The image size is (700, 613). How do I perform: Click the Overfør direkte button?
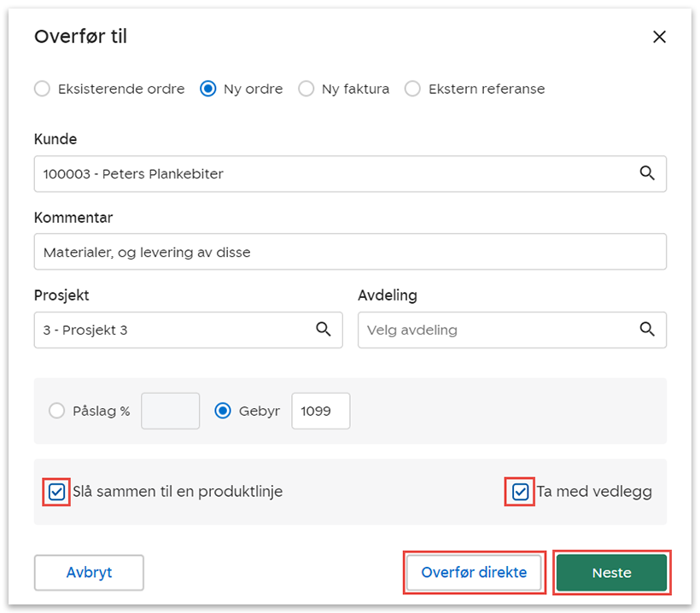click(474, 573)
